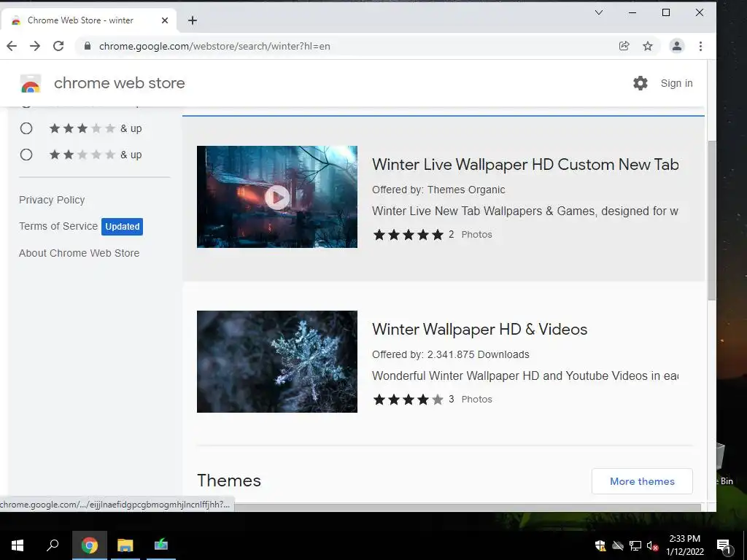747x560 pixels.
Task: Go forward with browser forward arrow
Action: point(35,46)
